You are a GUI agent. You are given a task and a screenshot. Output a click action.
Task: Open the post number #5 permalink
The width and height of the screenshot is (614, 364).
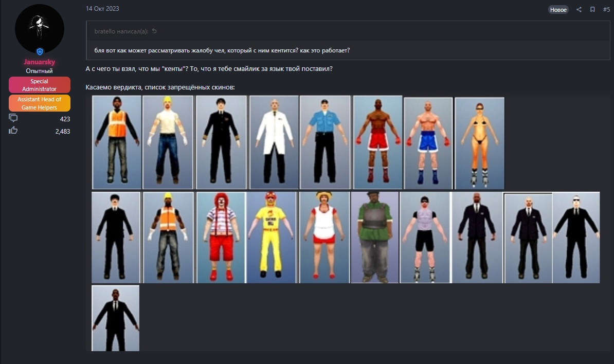tap(606, 10)
